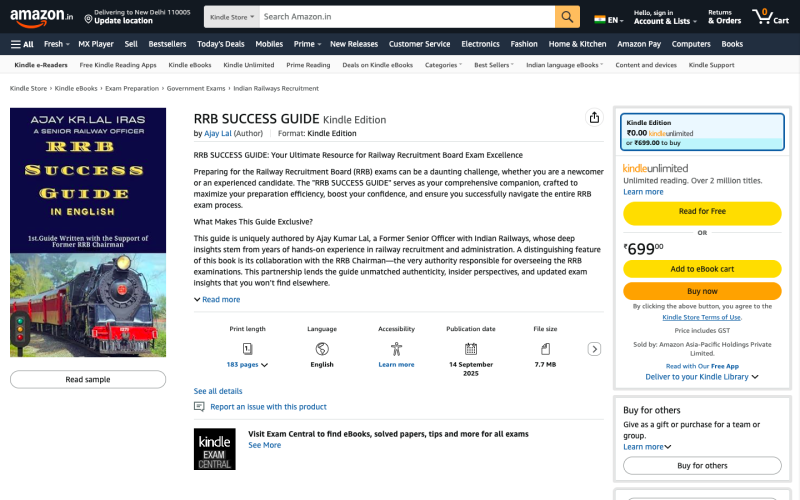Click the Read for Free button
Image resolution: width=800 pixels, height=500 pixels.
[x=702, y=212]
